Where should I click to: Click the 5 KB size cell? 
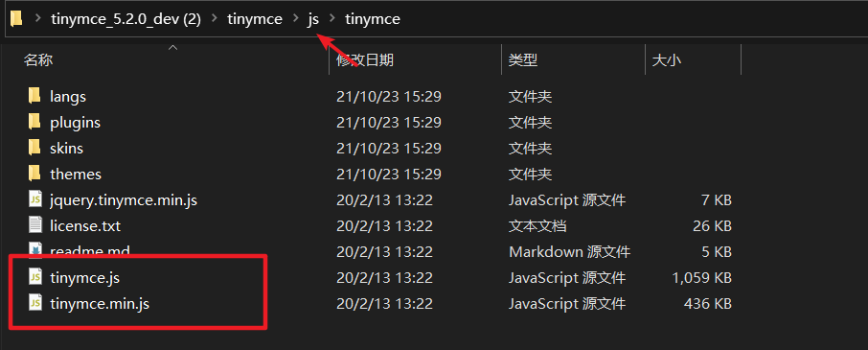pyautogui.click(x=717, y=251)
